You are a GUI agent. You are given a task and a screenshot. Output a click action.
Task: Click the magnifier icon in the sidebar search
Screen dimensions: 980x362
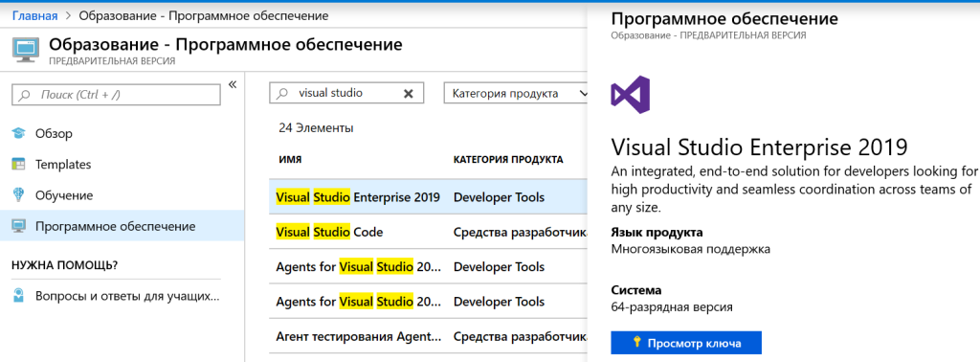tap(25, 95)
